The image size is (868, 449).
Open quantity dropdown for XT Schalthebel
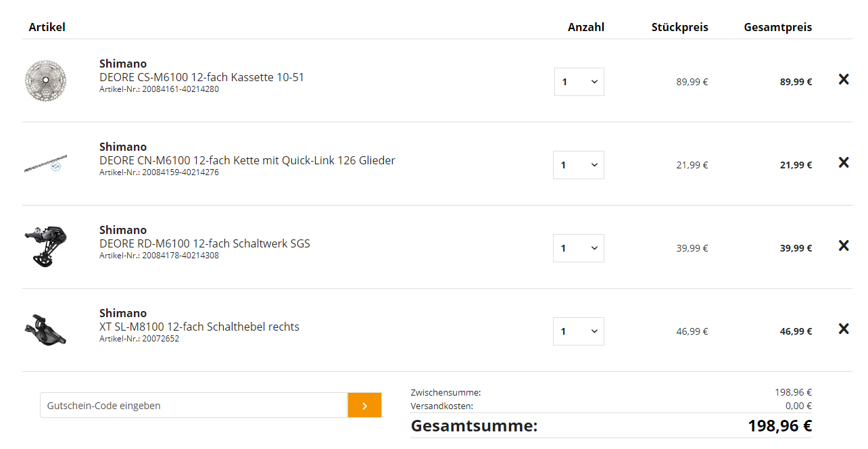click(x=579, y=331)
